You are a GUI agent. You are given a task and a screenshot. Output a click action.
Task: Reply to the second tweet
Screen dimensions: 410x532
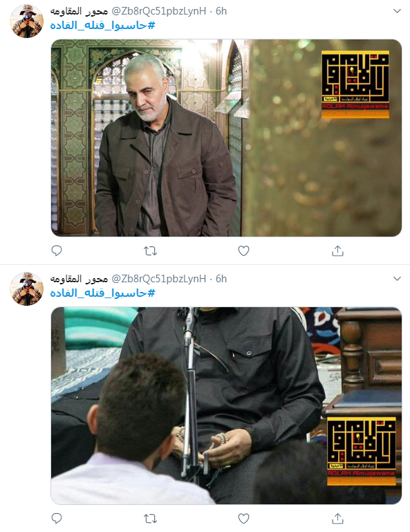56,518
